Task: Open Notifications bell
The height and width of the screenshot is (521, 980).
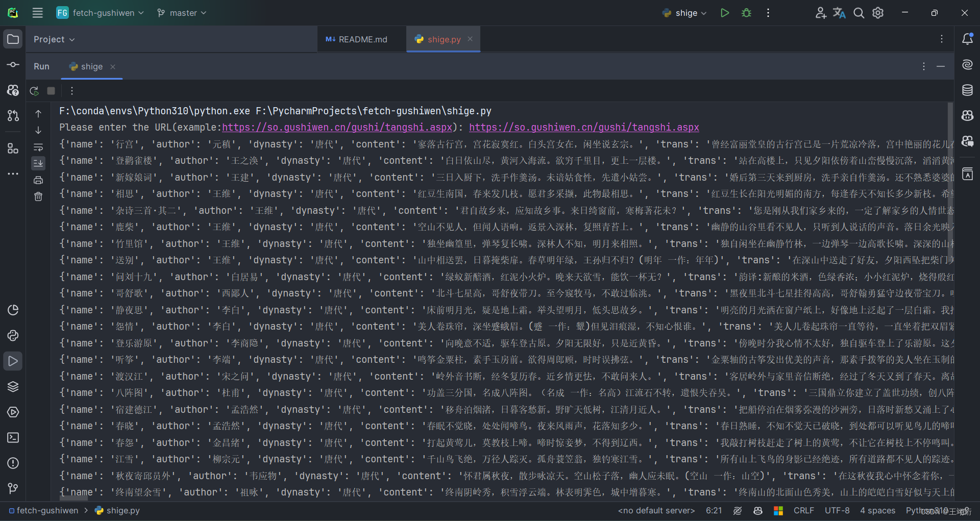Action: 967,39
